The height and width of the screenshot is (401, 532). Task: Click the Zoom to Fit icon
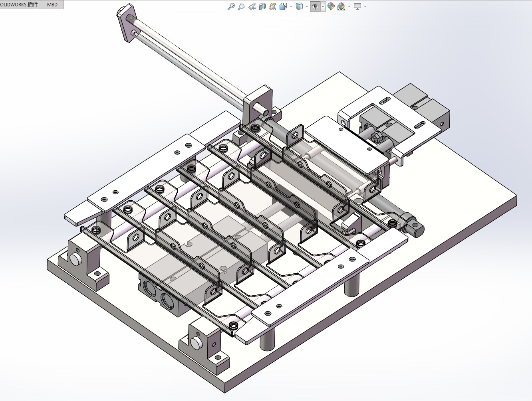[x=231, y=6]
